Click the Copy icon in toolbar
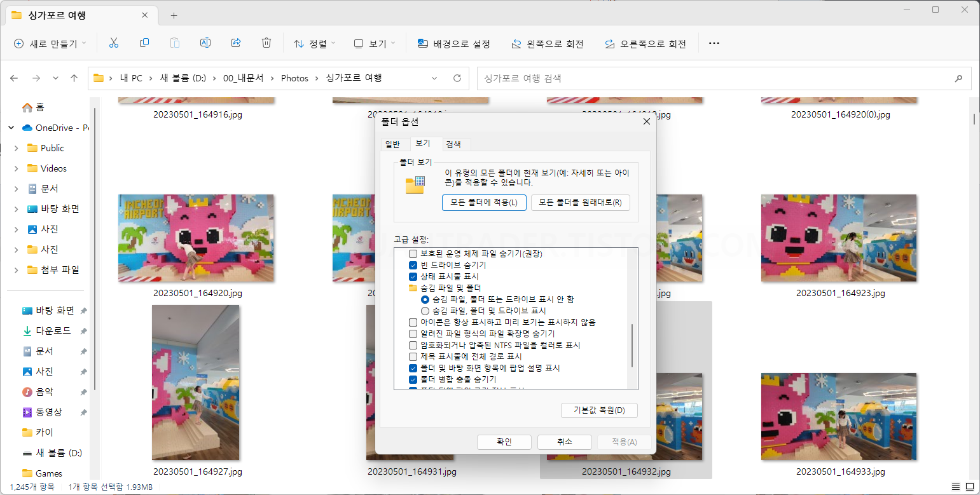The height and width of the screenshot is (495, 980). click(x=144, y=43)
